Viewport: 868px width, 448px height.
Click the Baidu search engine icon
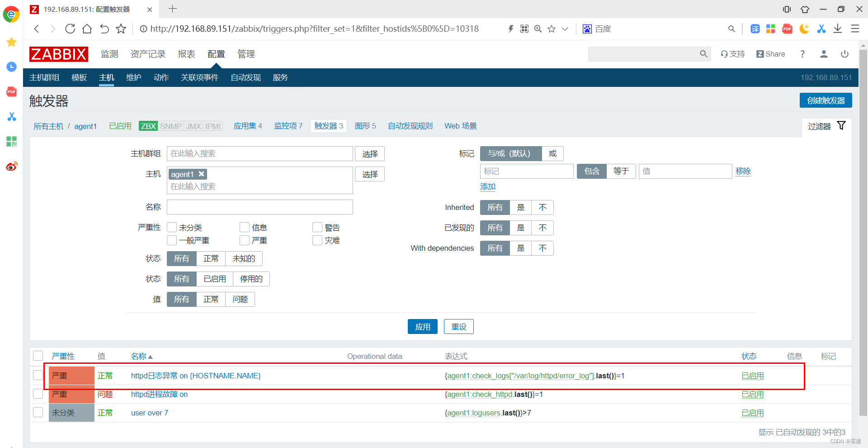coord(587,29)
